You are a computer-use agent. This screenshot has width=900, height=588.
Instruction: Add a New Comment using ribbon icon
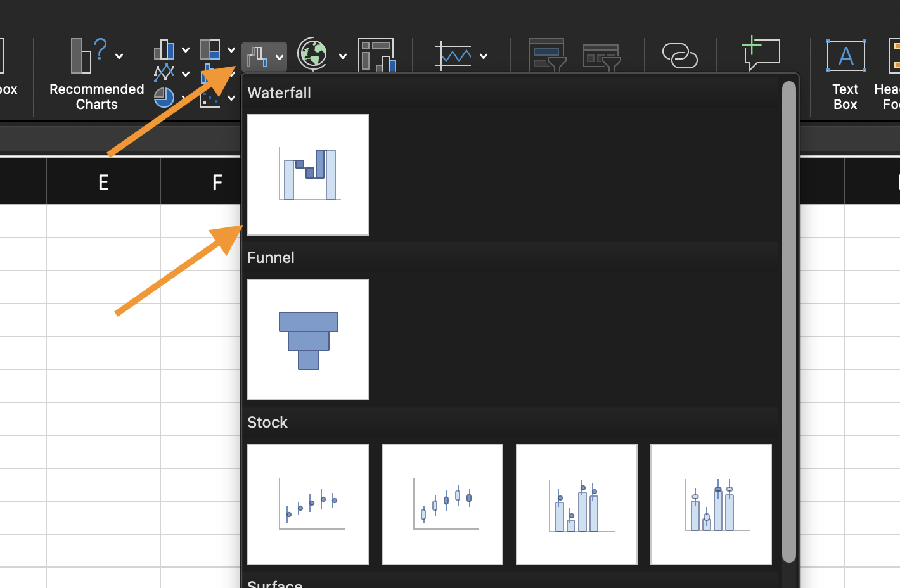[761, 54]
